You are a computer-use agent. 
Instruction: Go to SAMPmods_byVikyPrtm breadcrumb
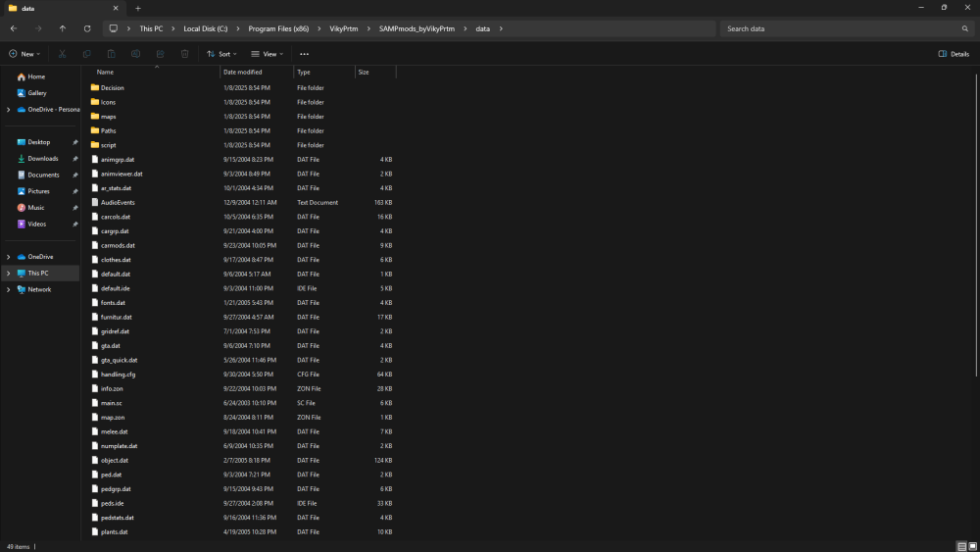pos(416,28)
